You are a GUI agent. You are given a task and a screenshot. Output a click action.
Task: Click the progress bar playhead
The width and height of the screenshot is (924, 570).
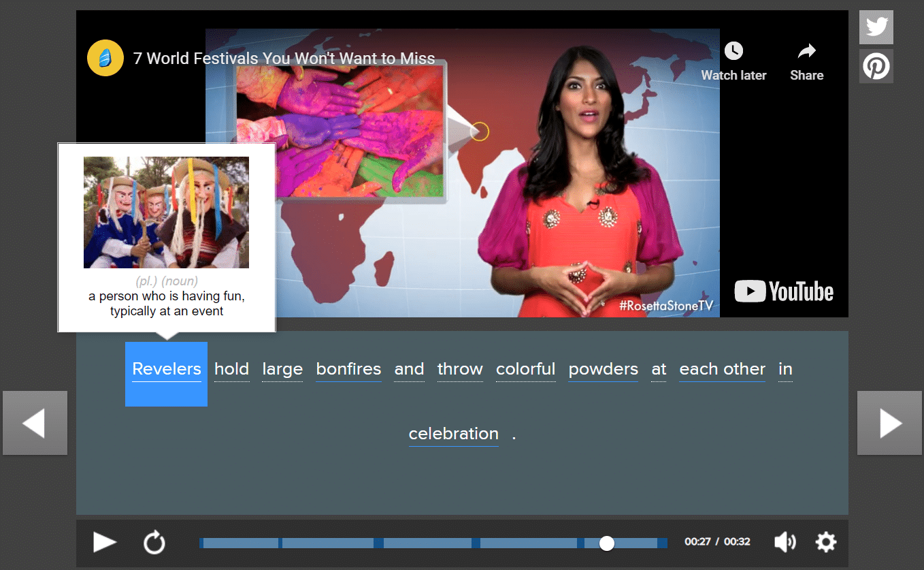click(x=607, y=543)
